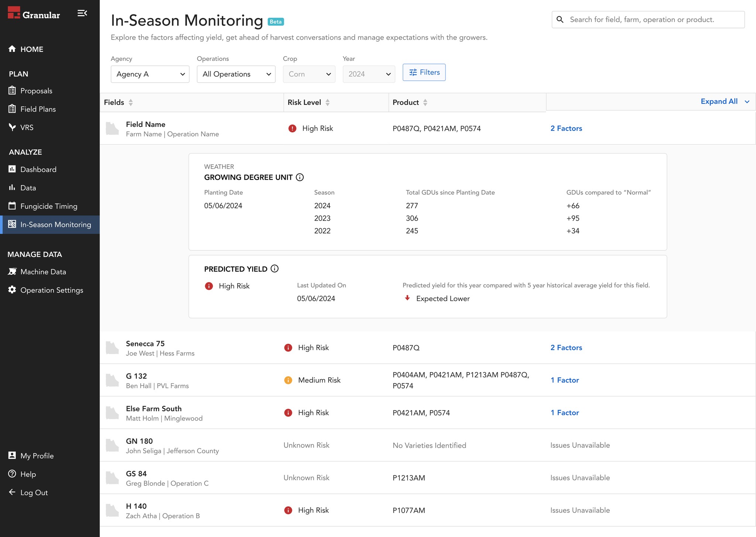Screen dimensions: 756x537
Task: Click the Dashboard chart icon
Action: [12, 169]
